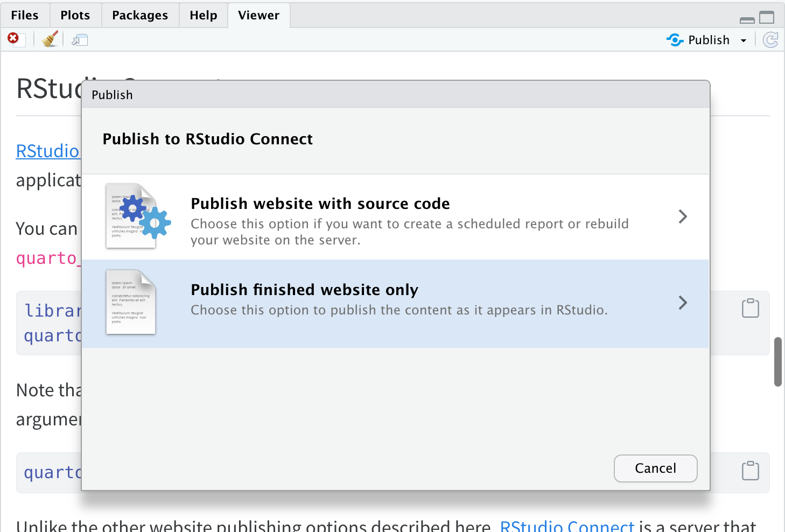Switch to the Files tab
The width and height of the screenshot is (785, 532).
[25, 15]
